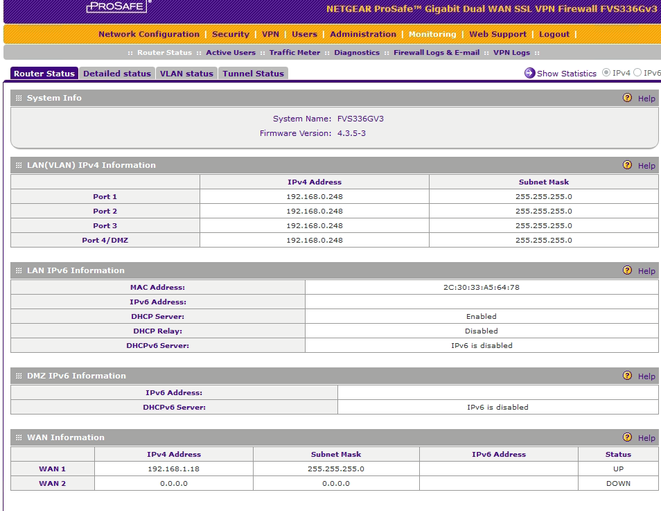Click the LAN(VLAN) IPv4 Information help icon
The width and height of the screenshot is (661, 511).
627,165
